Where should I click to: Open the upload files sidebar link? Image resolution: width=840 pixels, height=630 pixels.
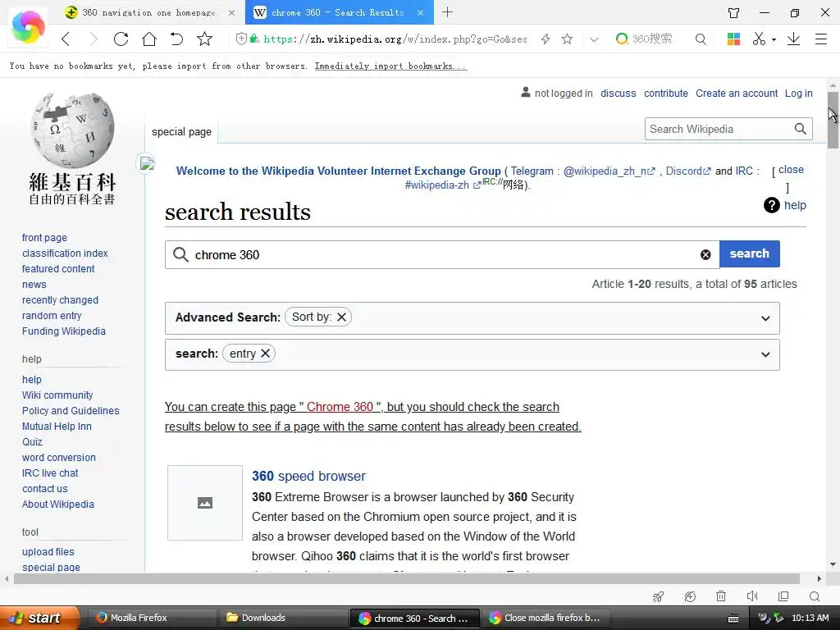(48, 552)
